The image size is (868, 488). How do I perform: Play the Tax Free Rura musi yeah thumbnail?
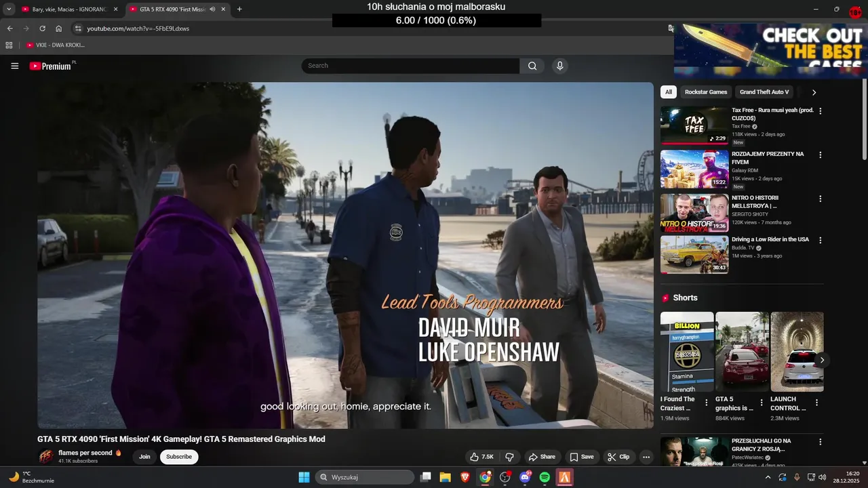[694, 125]
